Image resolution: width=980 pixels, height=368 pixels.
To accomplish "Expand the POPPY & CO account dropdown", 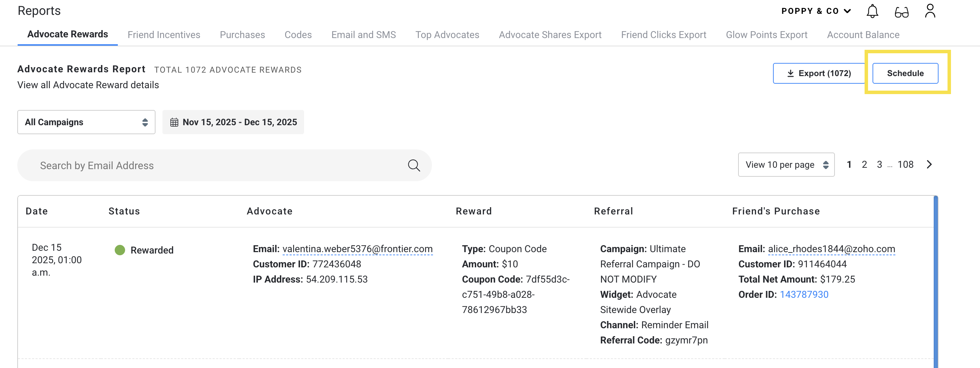I will (x=816, y=11).
